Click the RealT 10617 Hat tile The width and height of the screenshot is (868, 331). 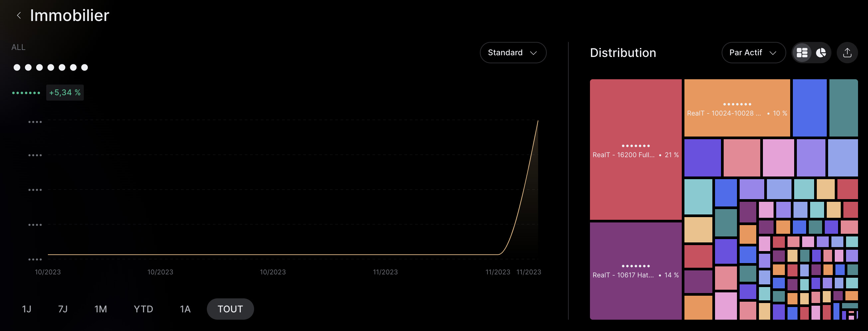636,271
